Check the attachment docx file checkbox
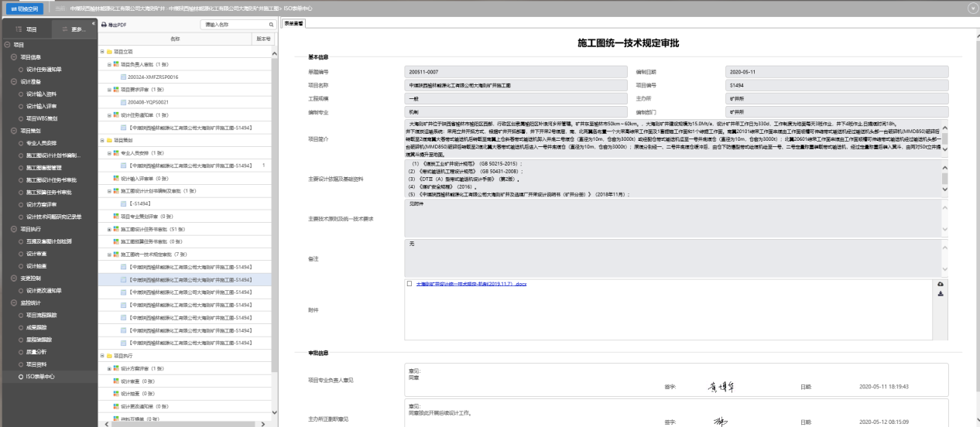This screenshot has width=980, height=427. 409,284
